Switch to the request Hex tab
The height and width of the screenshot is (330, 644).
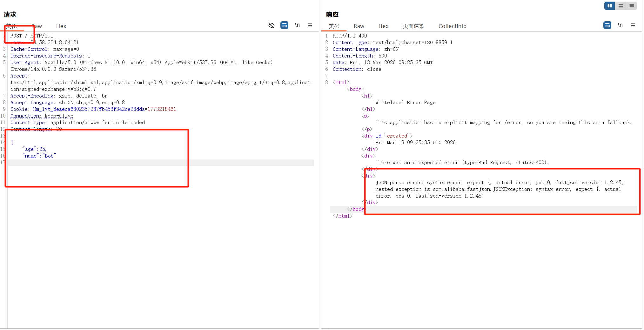pyautogui.click(x=61, y=26)
